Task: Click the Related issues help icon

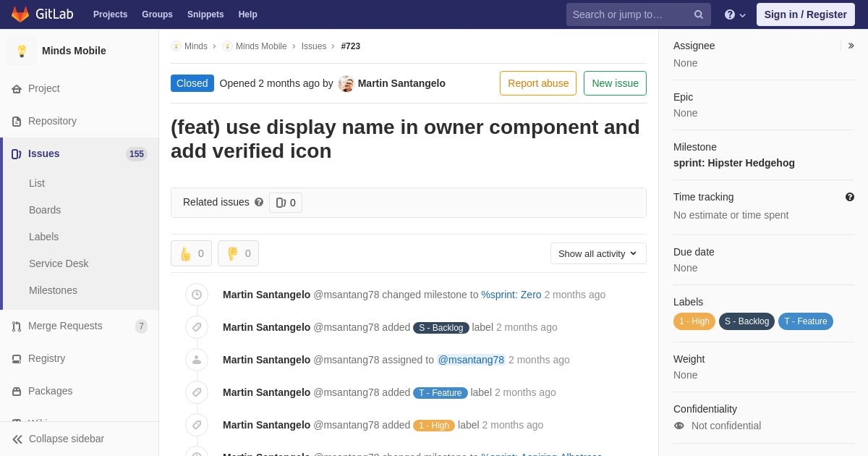Action: (x=259, y=203)
